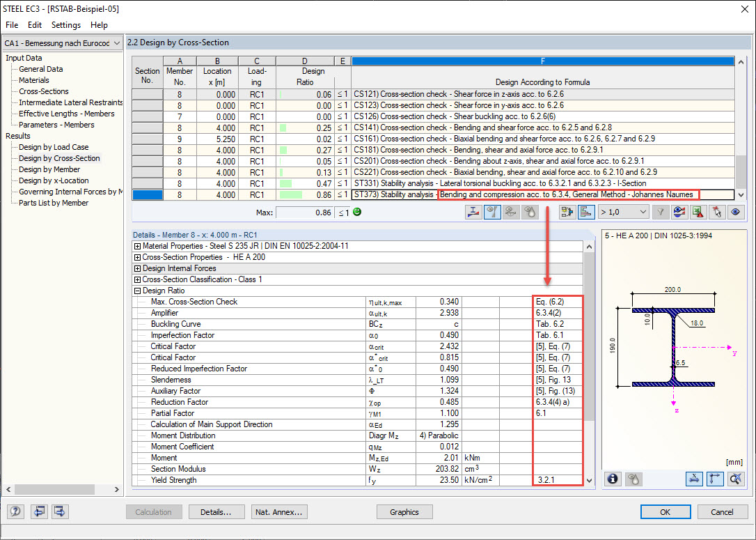Click the cross-section info icon
Screen dimensions: 756x540
pos(613,479)
